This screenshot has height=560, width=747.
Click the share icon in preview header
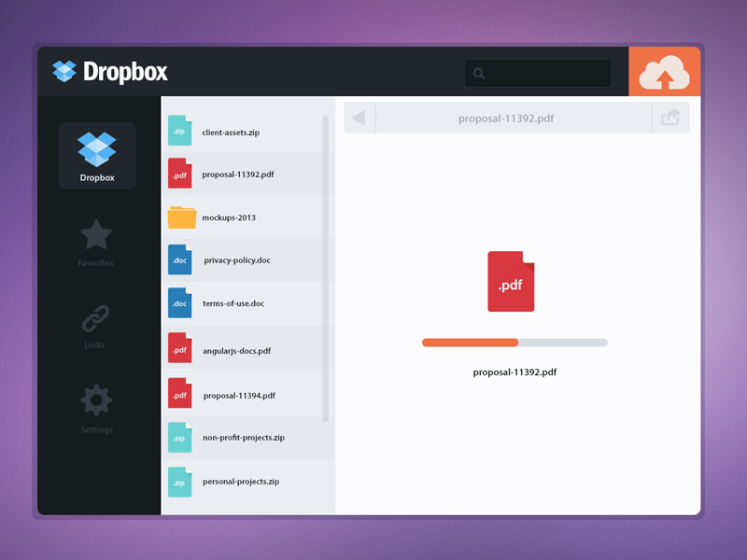tap(670, 119)
